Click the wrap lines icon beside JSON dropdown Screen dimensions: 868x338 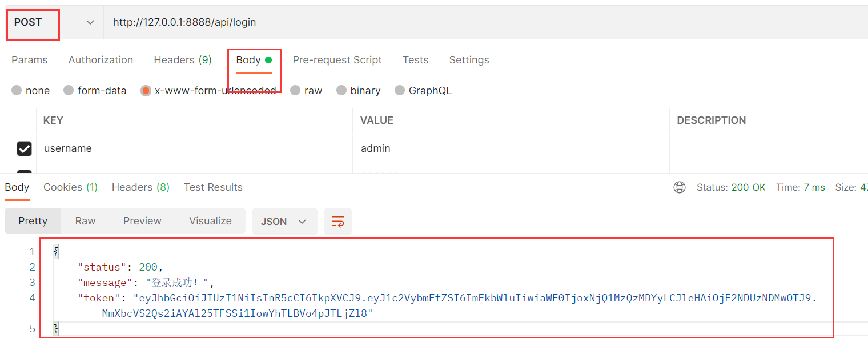pos(338,222)
